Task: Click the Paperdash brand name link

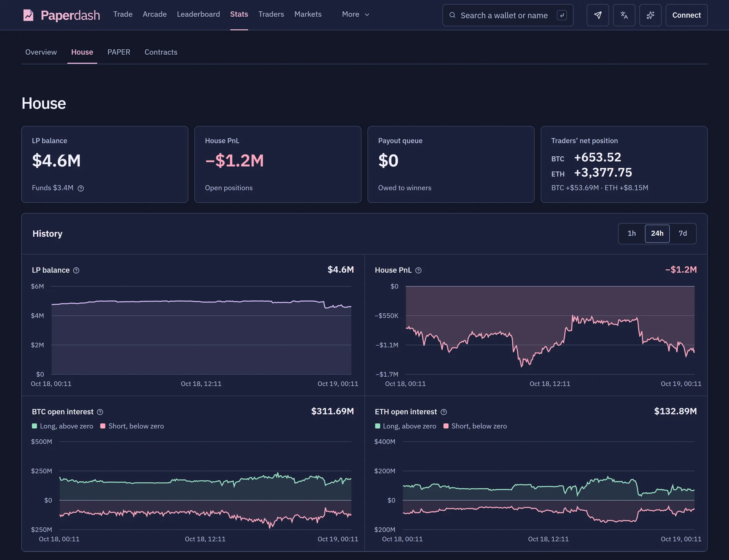Action: coord(70,15)
